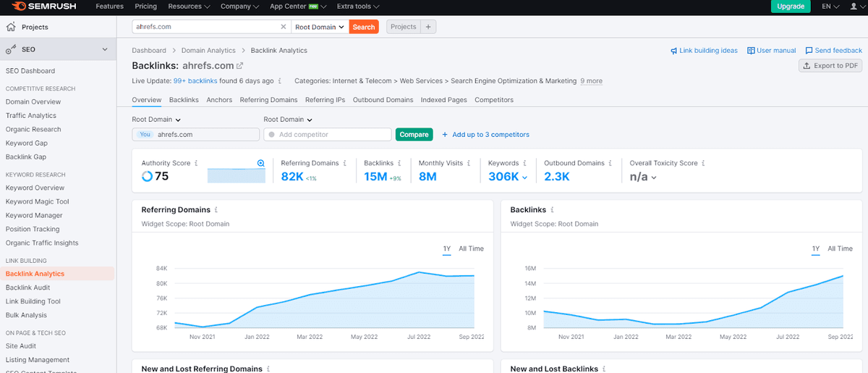Screen dimensions: 868x373
Task: Open Extra tools dropdown
Action: pos(358,7)
